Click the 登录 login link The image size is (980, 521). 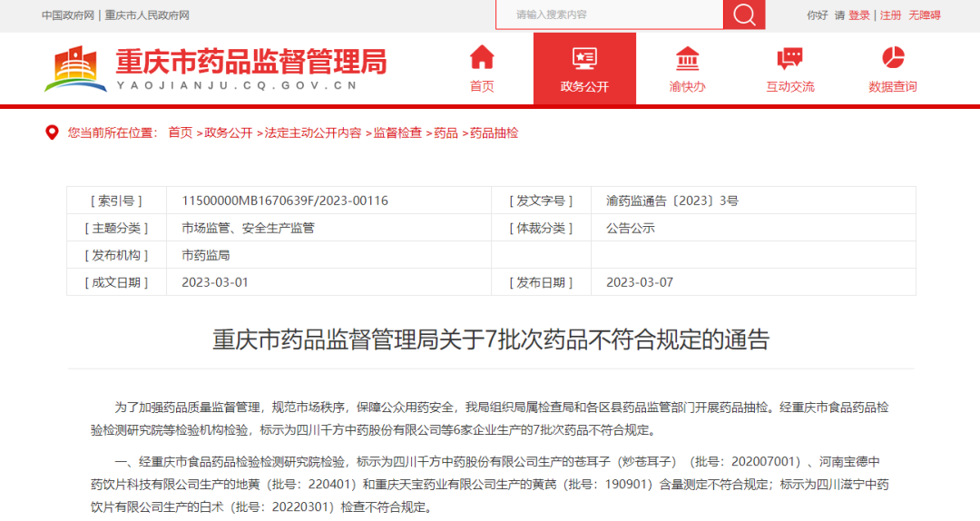point(859,15)
